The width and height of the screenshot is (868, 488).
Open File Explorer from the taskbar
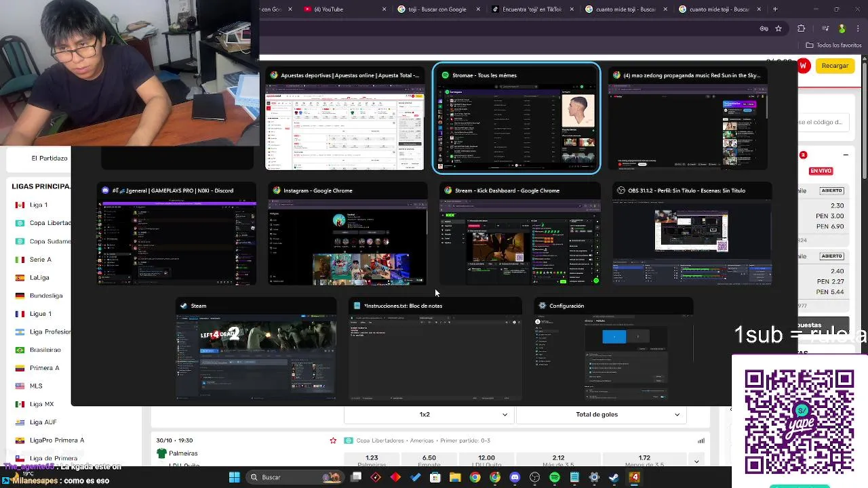[455, 477]
